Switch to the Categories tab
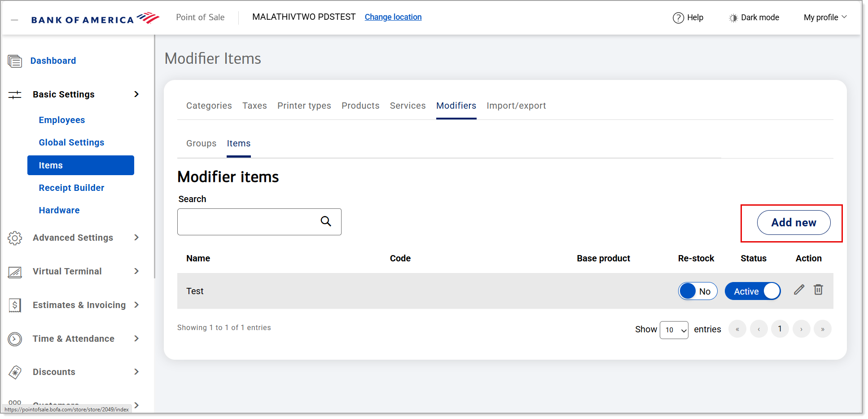Viewport: 868px width, 419px height. (x=209, y=106)
